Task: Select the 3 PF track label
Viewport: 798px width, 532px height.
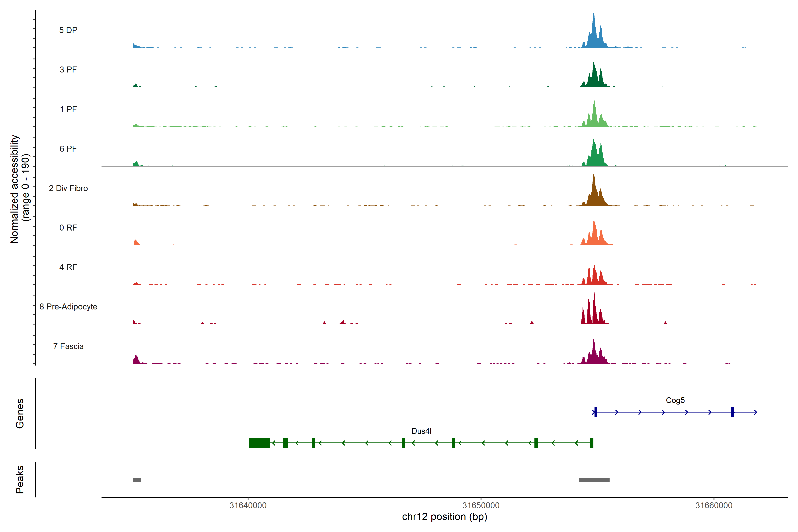Action: (68, 70)
